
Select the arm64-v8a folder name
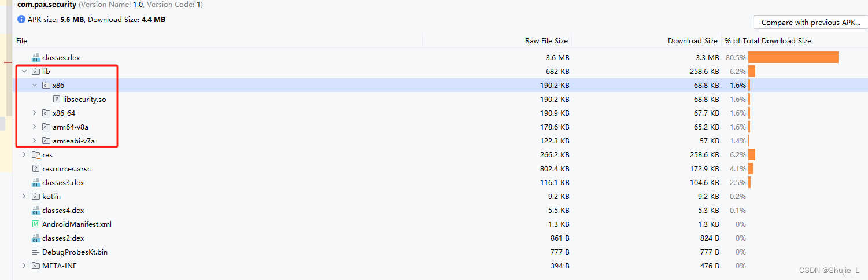click(71, 127)
